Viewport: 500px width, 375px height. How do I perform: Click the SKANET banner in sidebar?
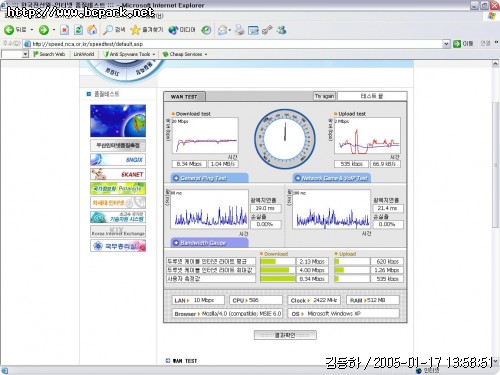118,174
